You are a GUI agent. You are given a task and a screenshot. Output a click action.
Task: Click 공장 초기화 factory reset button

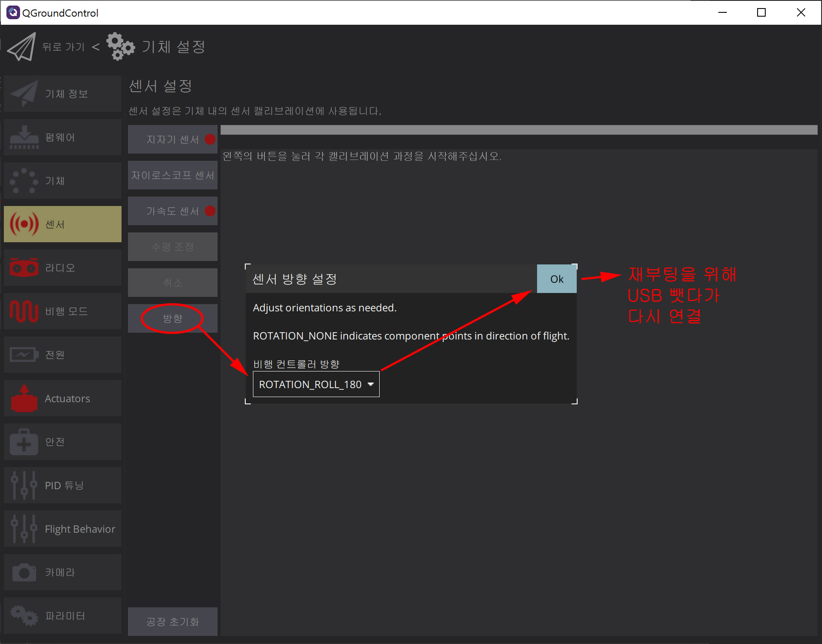(172, 622)
